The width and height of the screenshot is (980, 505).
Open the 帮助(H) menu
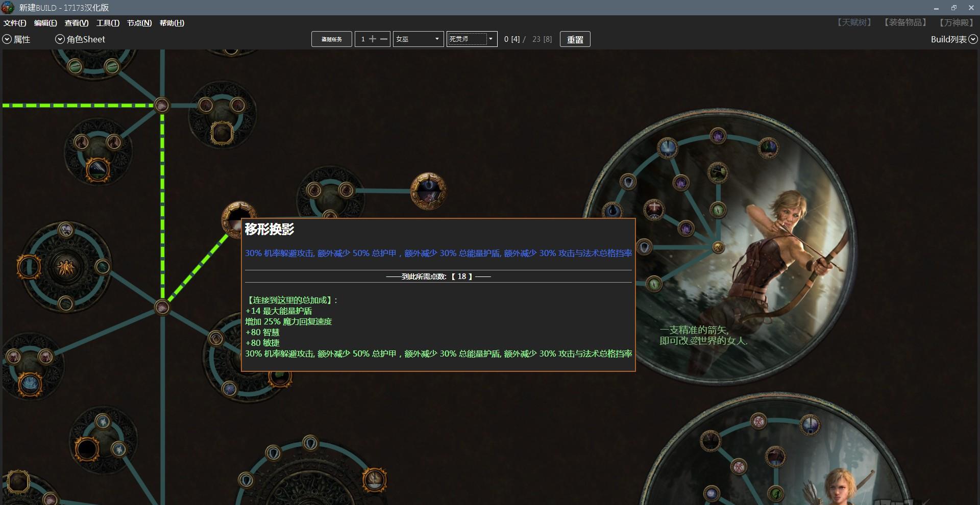(172, 23)
